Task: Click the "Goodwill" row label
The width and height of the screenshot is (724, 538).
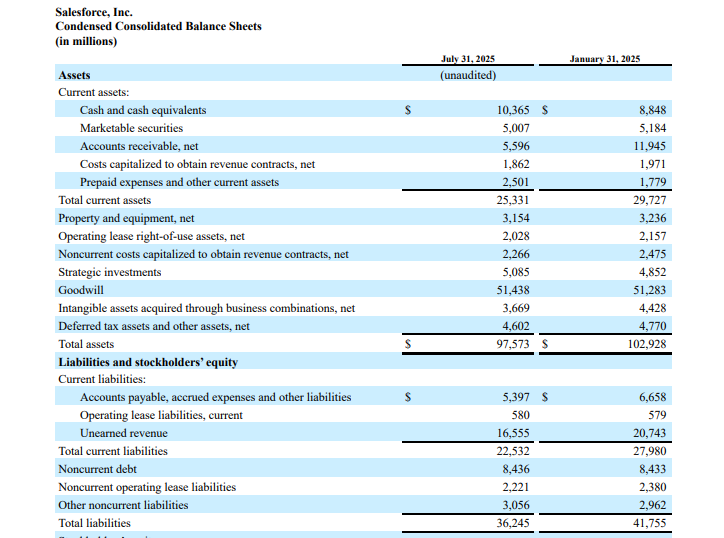Action: point(81,290)
